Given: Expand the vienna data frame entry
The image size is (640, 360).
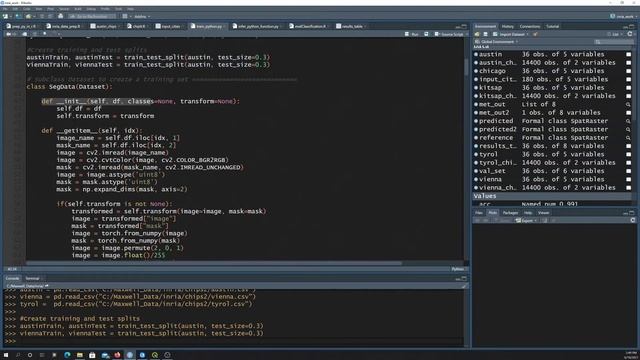Looking at the screenshot, I should click(476, 179).
